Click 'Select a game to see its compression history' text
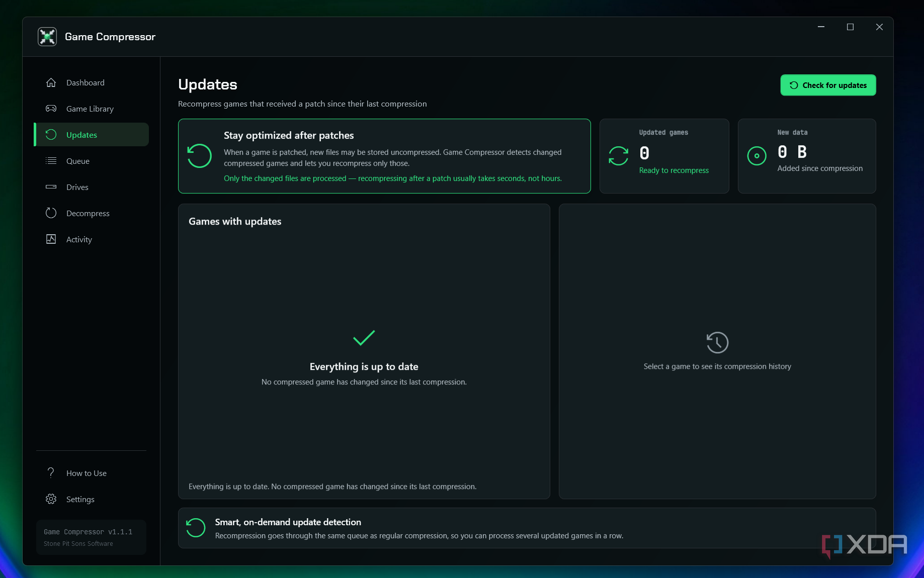924x578 pixels. click(x=717, y=366)
